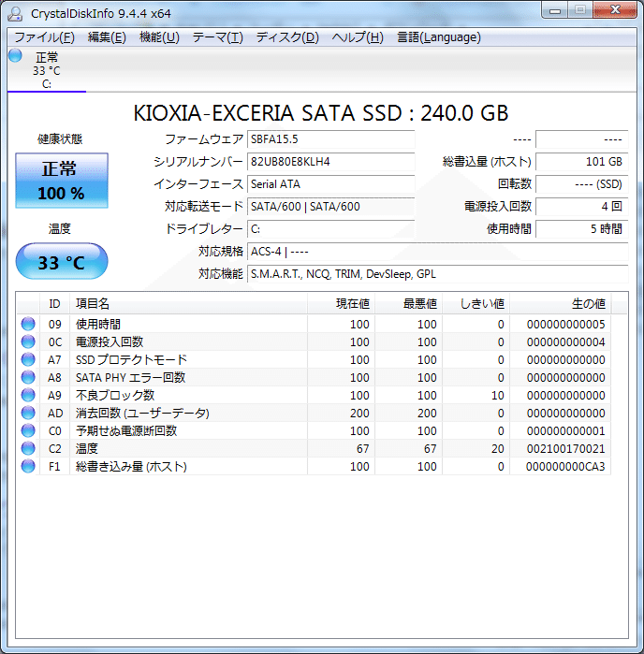Open the ヘルプ(H) menu
The image size is (644, 654).
(x=358, y=37)
